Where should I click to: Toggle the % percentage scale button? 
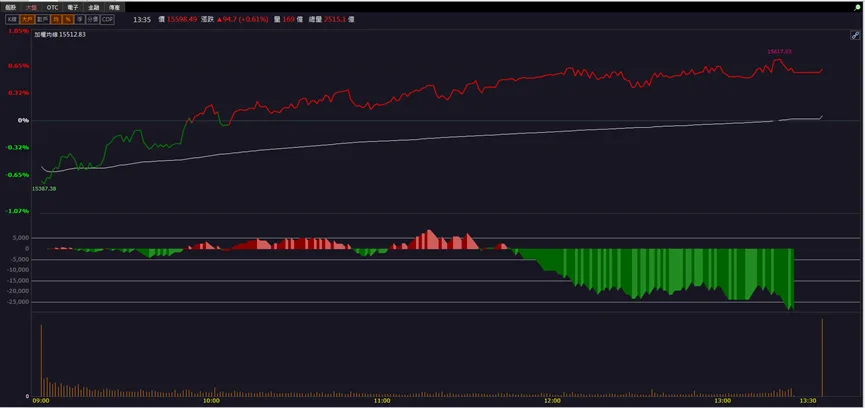pos(67,19)
